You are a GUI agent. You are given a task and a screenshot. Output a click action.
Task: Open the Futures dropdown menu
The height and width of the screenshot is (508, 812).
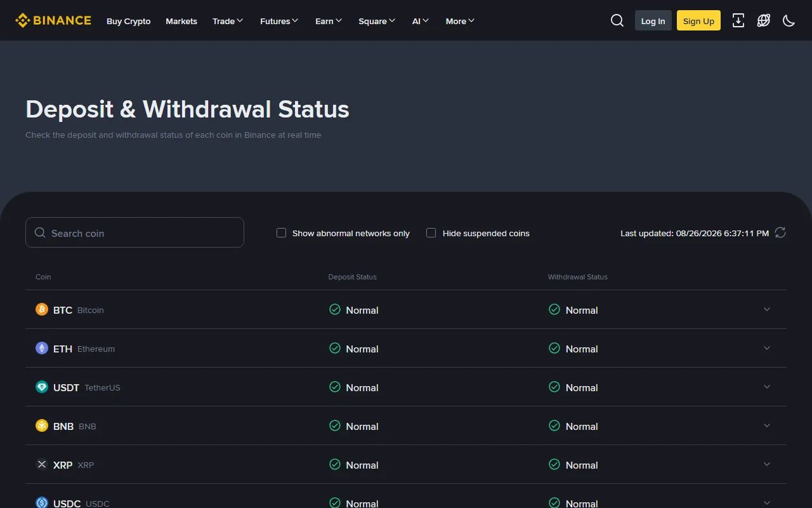click(x=280, y=21)
